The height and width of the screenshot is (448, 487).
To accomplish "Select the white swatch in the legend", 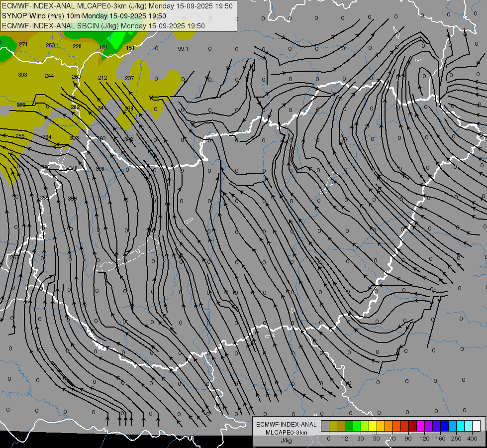I will click(477, 426).
